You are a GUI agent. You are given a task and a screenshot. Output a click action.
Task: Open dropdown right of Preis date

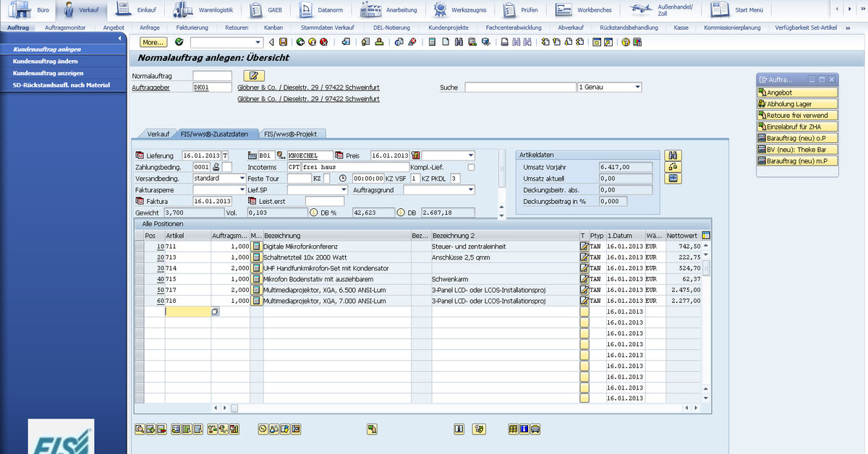click(x=470, y=155)
